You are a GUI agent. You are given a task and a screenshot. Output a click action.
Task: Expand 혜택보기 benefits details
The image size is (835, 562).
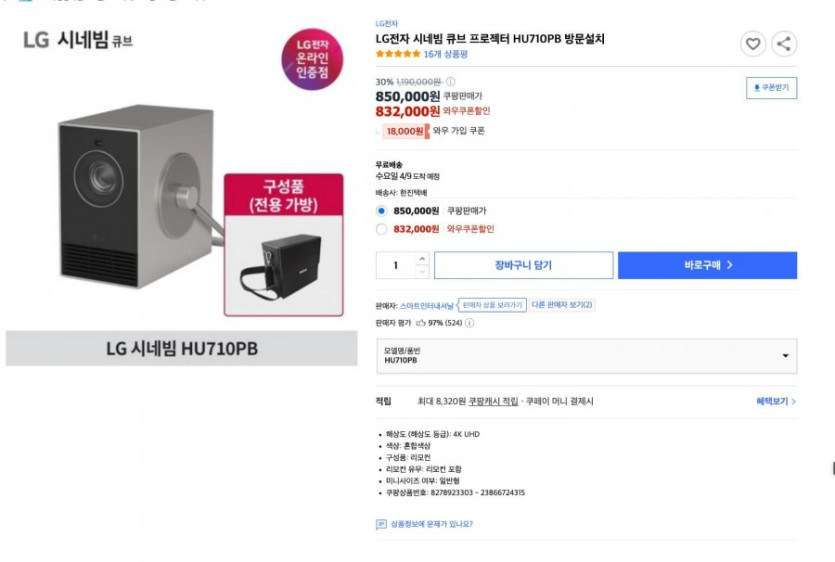[x=776, y=401]
